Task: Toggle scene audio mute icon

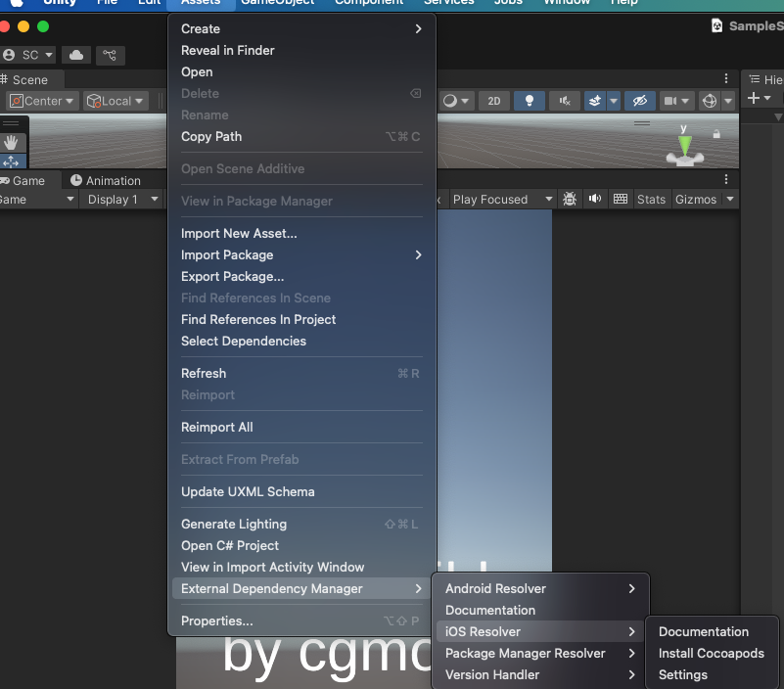Action: [x=565, y=101]
